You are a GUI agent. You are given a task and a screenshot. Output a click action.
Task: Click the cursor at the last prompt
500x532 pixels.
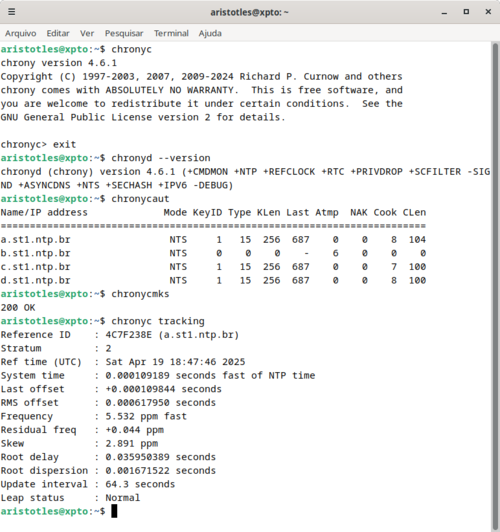click(x=114, y=511)
